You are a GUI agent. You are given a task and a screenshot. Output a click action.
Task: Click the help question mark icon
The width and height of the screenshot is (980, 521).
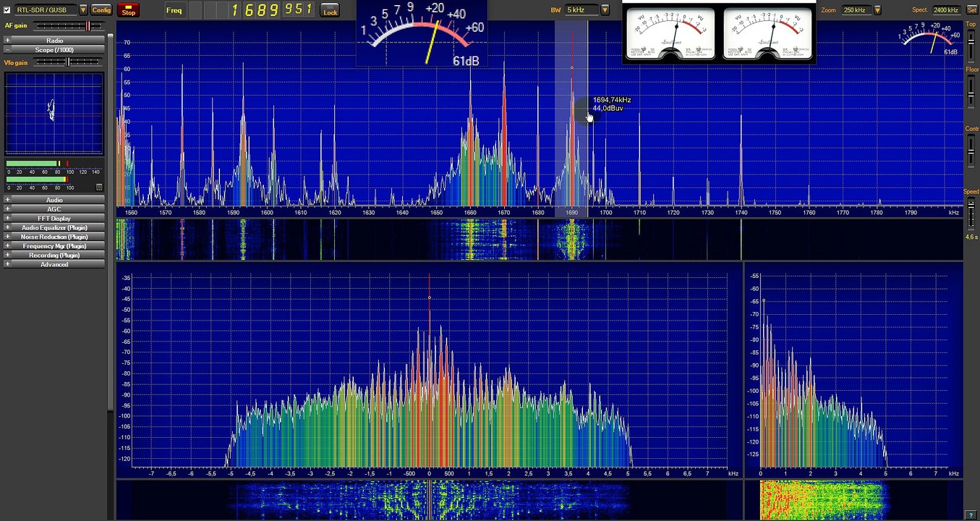coord(971,514)
